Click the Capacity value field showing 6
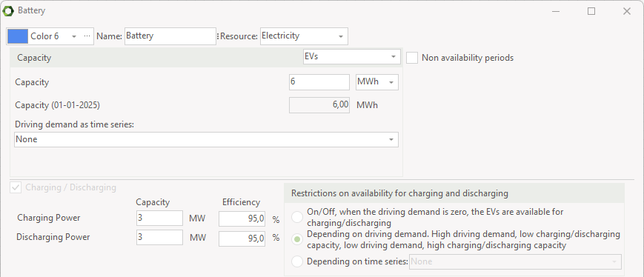The height and width of the screenshot is (277, 644). 319,82
